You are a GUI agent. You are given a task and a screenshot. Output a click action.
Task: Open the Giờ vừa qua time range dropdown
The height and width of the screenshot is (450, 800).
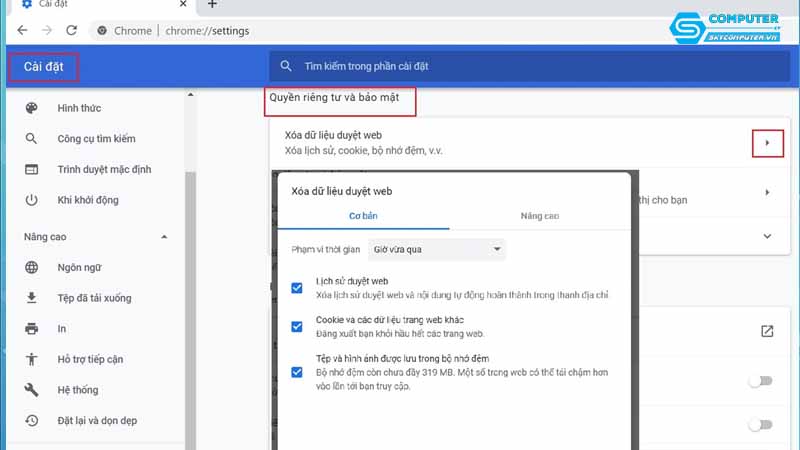click(436, 249)
